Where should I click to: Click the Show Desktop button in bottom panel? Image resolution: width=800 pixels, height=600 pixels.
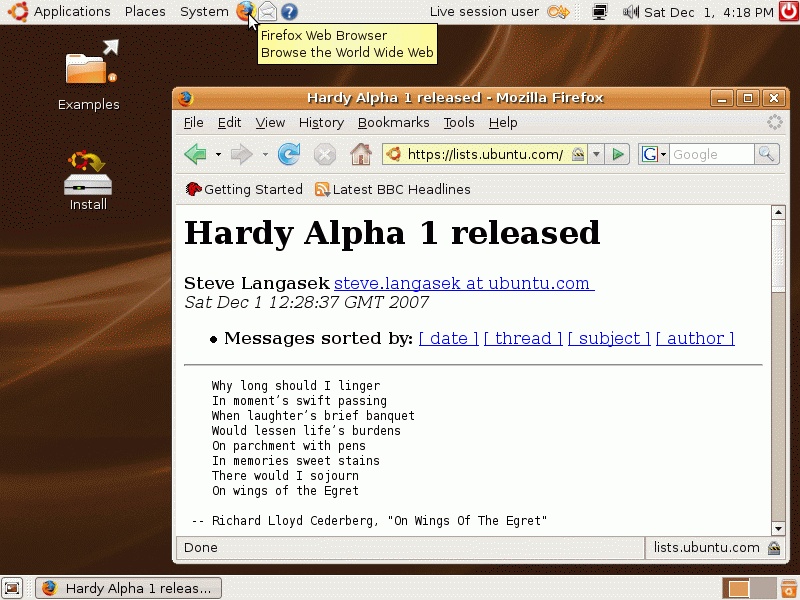(x=12, y=588)
